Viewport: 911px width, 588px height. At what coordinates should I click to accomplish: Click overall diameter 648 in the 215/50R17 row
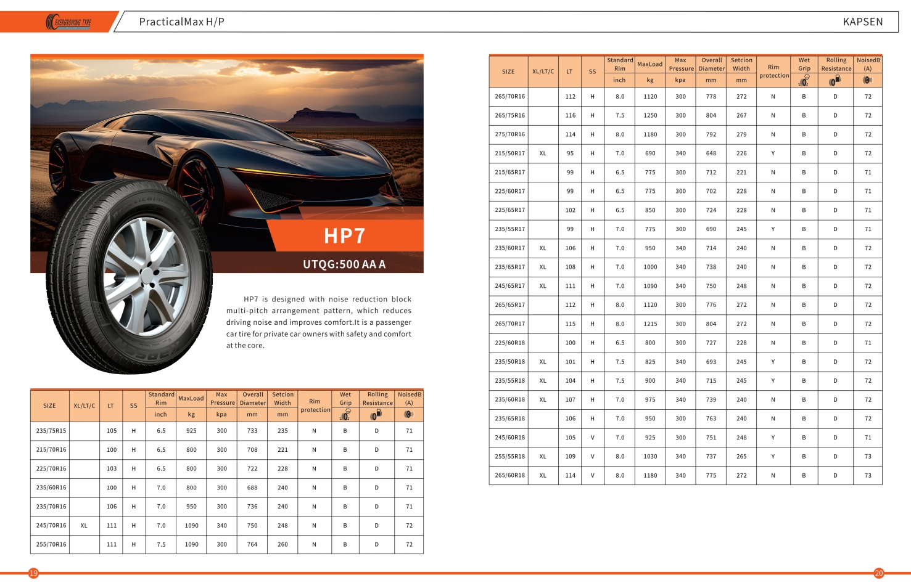[711, 153]
